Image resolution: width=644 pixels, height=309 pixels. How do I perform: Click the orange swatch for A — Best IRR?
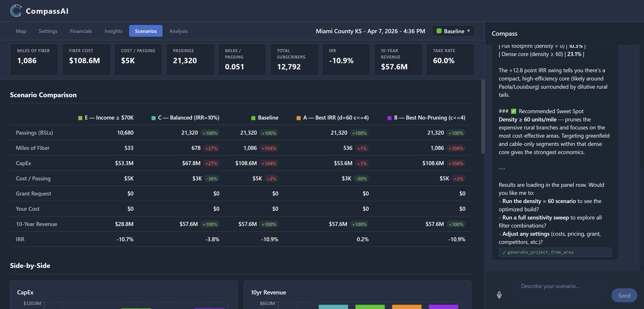click(x=299, y=118)
